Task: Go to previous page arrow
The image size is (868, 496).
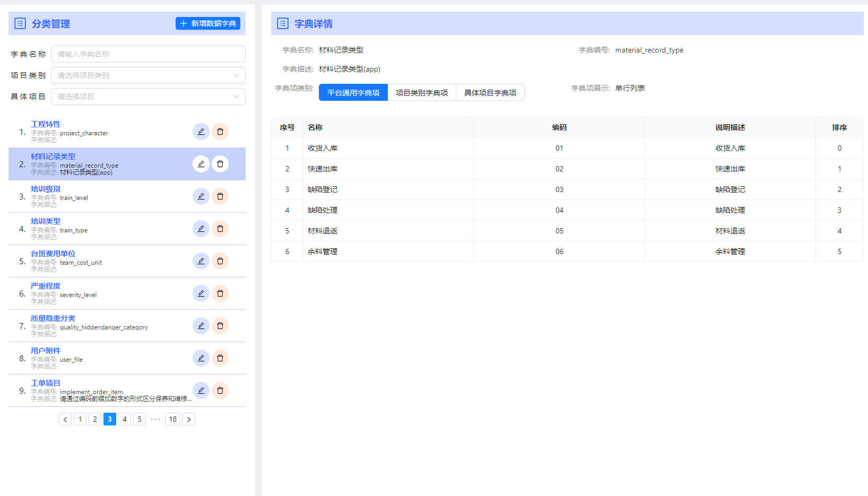Action: [x=65, y=419]
